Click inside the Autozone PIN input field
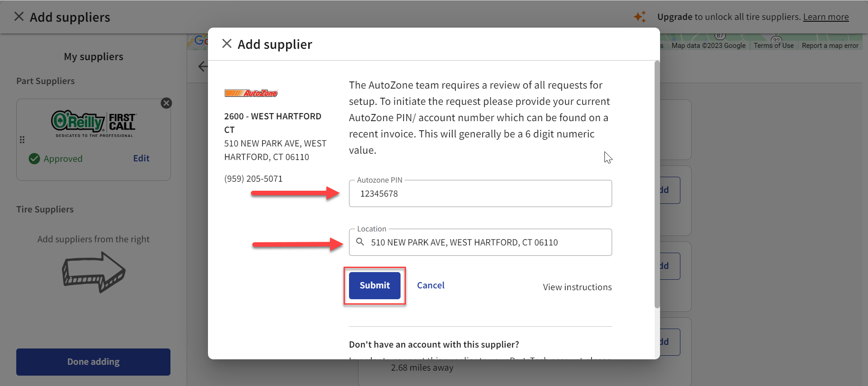 [480, 193]
